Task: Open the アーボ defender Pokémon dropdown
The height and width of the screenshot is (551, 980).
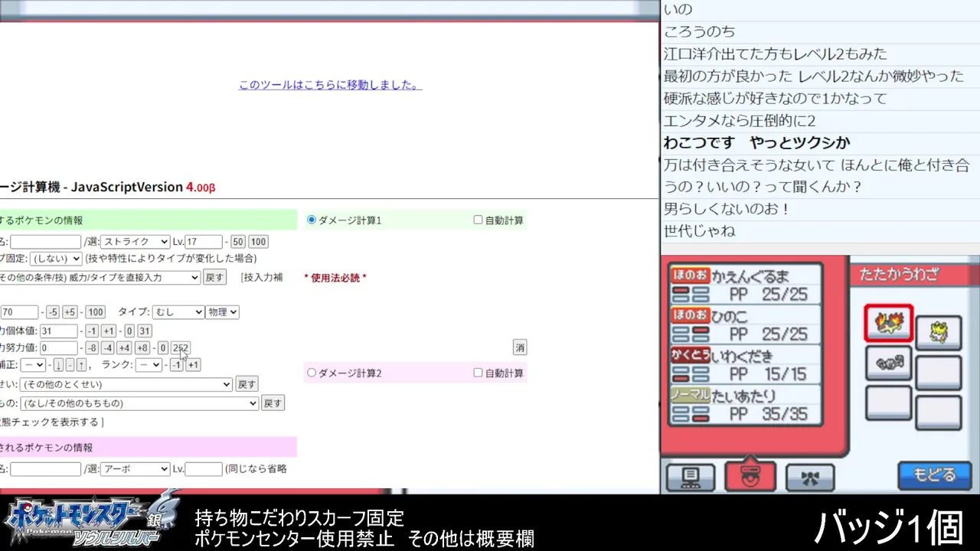Action: 136,469
